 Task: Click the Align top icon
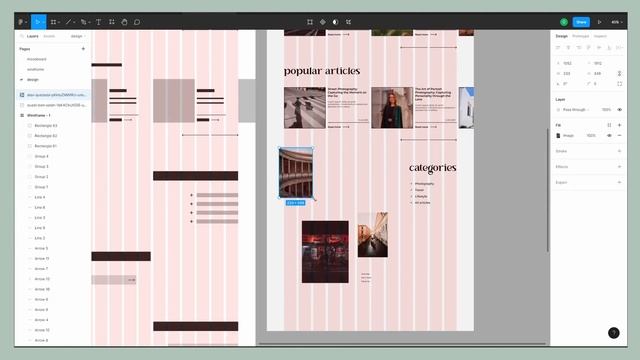pyautogui.click(x=589, y=48)
